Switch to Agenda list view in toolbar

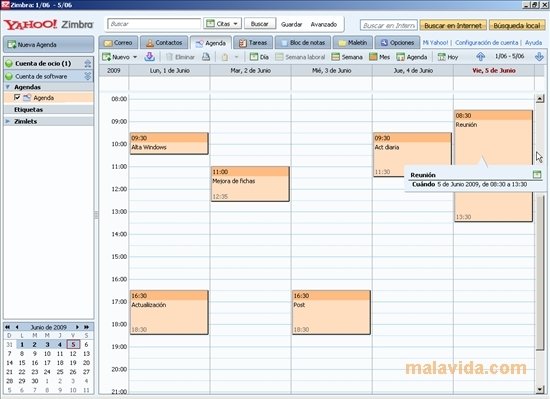tap(411, 57)
